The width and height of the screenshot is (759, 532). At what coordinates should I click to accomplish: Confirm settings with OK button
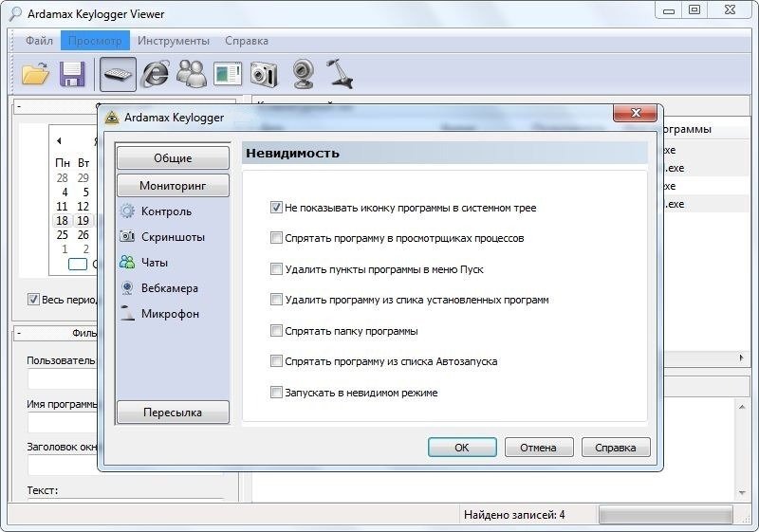[462, 448]
